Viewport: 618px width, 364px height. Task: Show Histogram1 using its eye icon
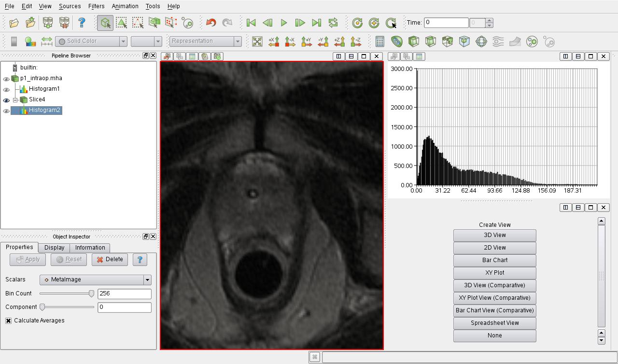(6, 90)
